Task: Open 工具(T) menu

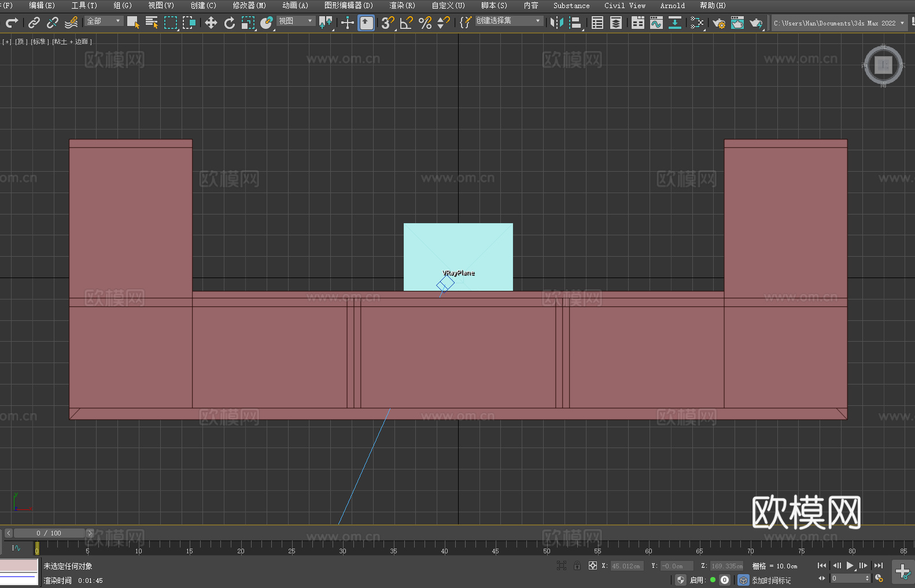Action: point(84,5)
